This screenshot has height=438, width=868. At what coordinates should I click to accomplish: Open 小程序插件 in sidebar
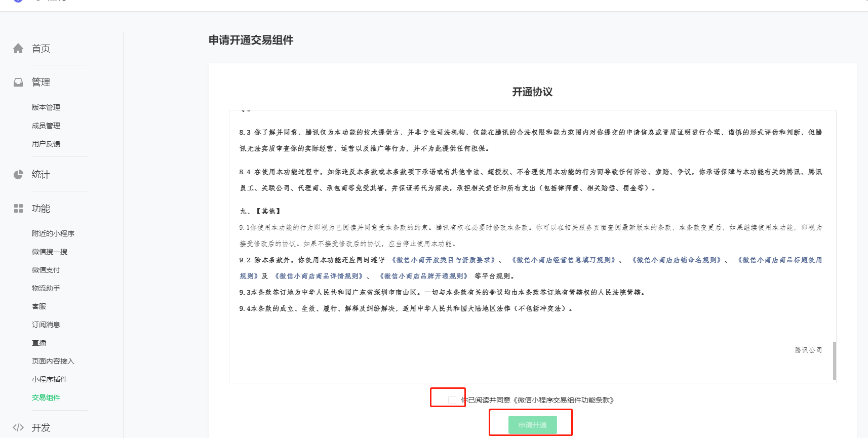point(50,379)
